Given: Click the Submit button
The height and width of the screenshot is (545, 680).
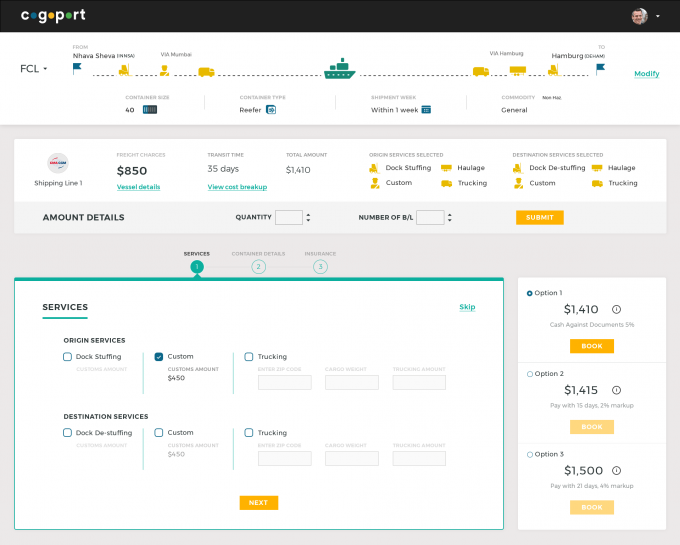Looking at the screenshot, I should (540, 217).
